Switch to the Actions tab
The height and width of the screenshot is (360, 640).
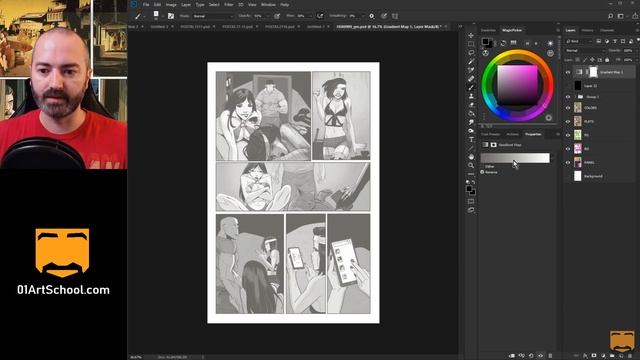click(512, 134)
